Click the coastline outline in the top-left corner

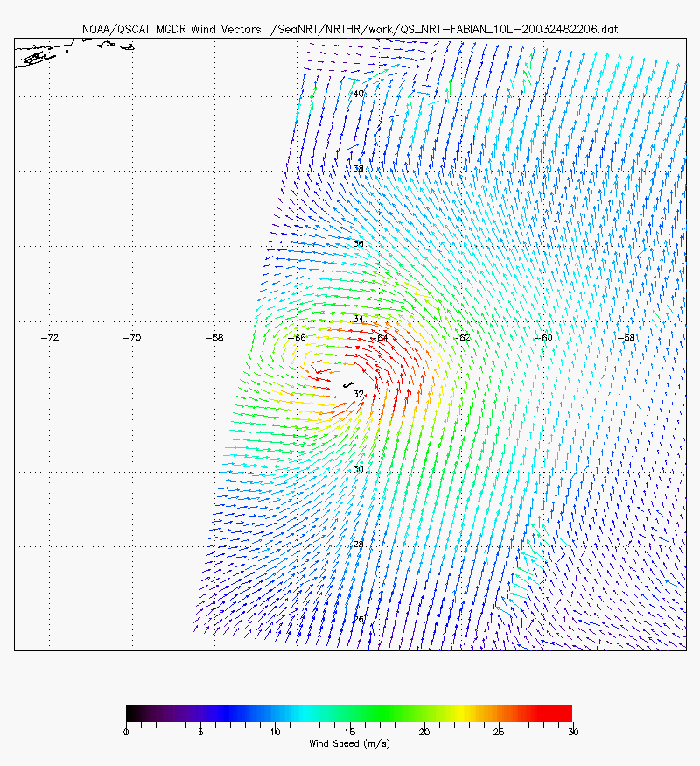click(35, 58)
